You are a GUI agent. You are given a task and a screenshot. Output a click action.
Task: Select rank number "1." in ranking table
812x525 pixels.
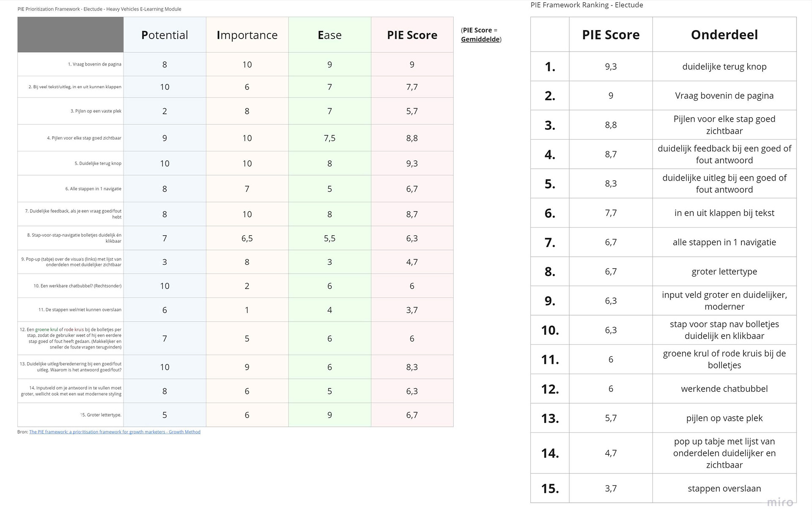point(550,67)
